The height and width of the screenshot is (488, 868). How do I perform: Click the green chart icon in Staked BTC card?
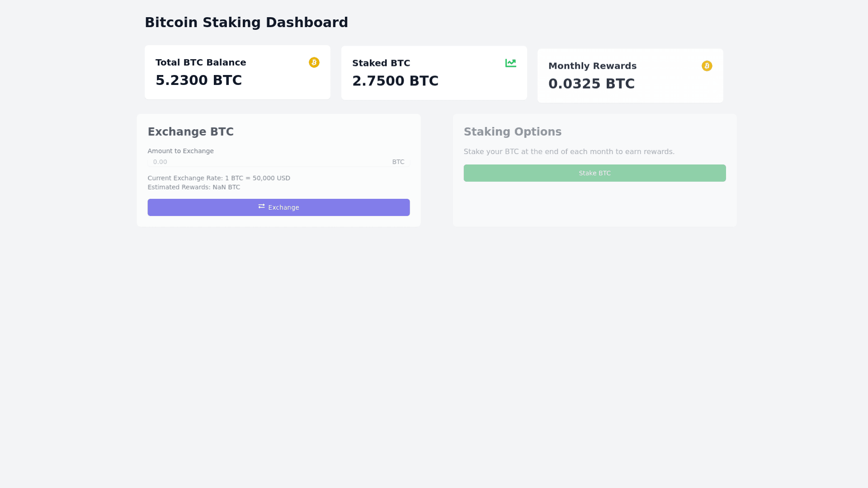[x=510, y=63]
